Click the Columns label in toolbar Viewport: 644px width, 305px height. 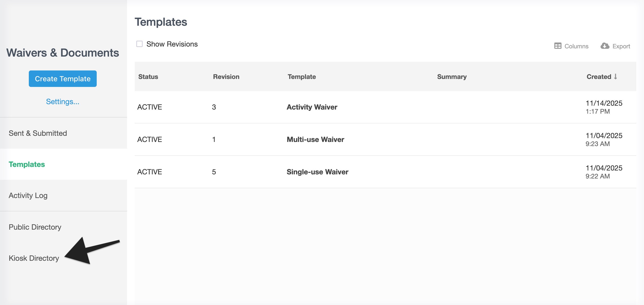pyautogui.click(x=576, y=46)
